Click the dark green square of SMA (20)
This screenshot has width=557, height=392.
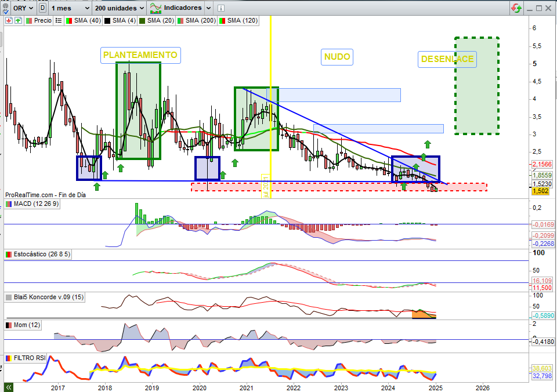[143, 21]
